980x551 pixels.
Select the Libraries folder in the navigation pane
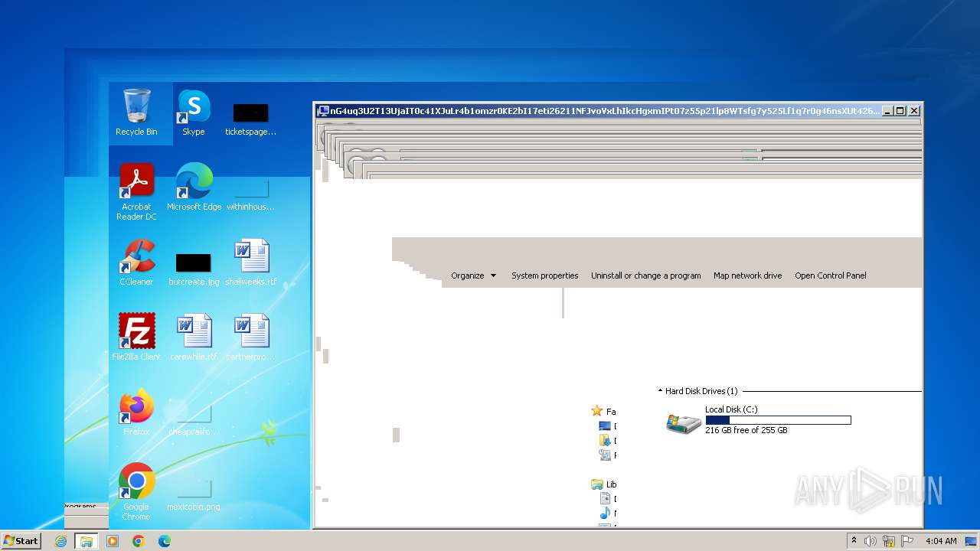tap(597, 484)
